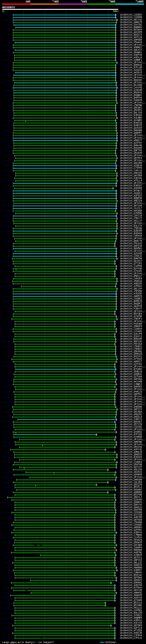Select hit label UniRef100_O00782
146x644 pixels.
(131, 25)
